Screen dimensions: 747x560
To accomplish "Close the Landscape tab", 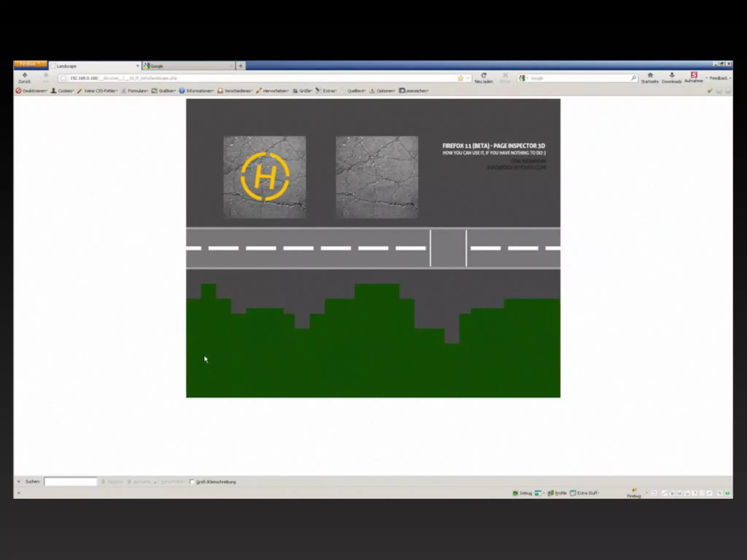I will [x=138, y=66].
